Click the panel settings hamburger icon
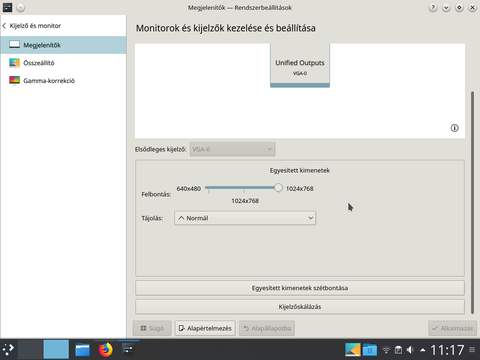 pos(472,350)
